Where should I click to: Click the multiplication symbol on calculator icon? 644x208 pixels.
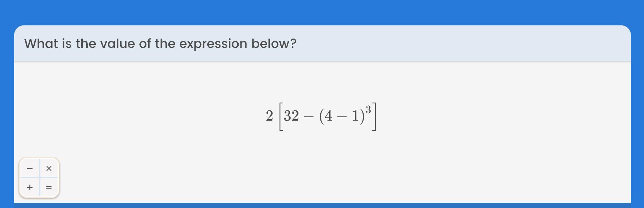(x=49, y=168)
